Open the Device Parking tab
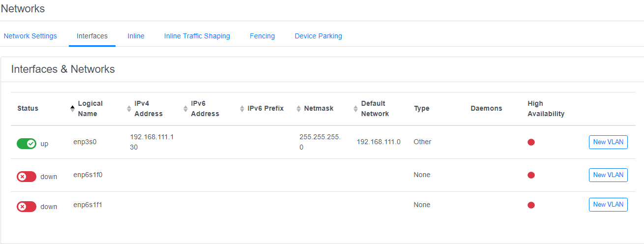Screen dimensions: 644x244 tap(318, 36)
